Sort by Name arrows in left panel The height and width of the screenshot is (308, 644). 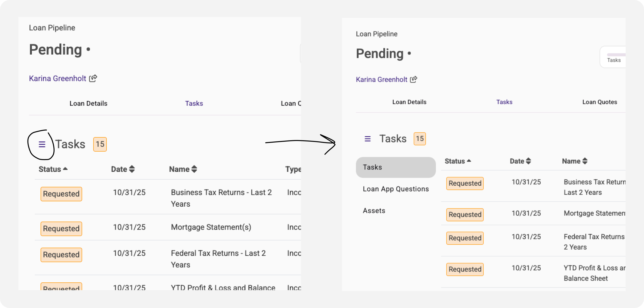tap(194, 169)
